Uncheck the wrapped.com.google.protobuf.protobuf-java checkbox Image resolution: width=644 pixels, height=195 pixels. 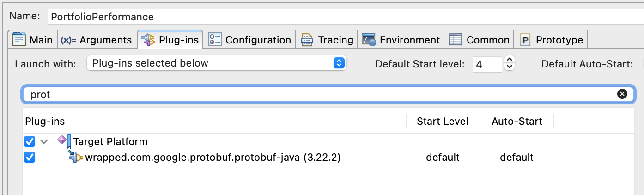[x=30, y=158]
